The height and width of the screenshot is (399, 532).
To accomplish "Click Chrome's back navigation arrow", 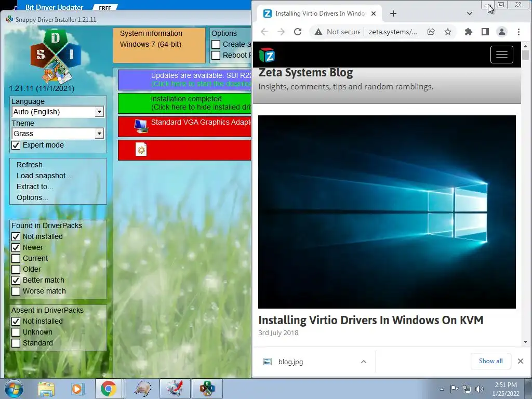I will tap(264, 32).
